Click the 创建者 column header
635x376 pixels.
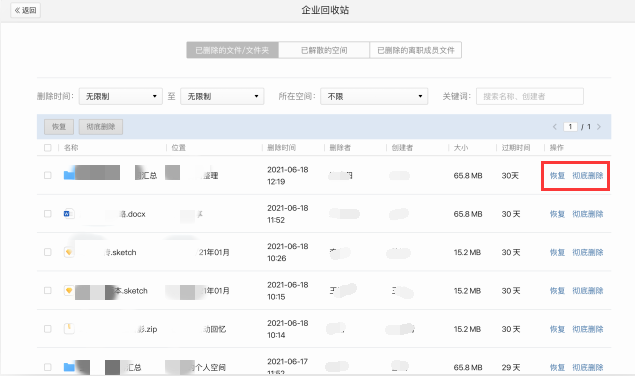(x=402, y=147)
